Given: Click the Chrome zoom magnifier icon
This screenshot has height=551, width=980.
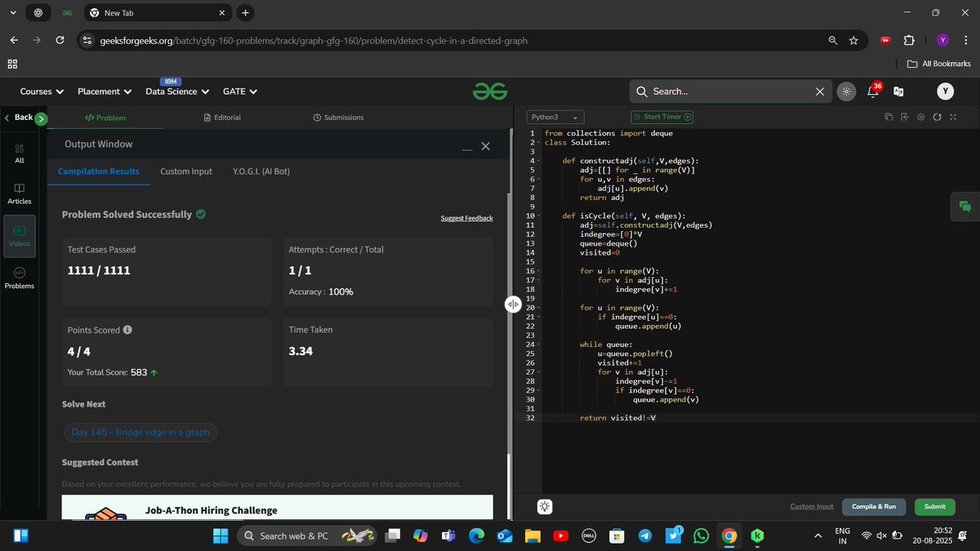Looking at the screenshot, I should tap(832, 40).
